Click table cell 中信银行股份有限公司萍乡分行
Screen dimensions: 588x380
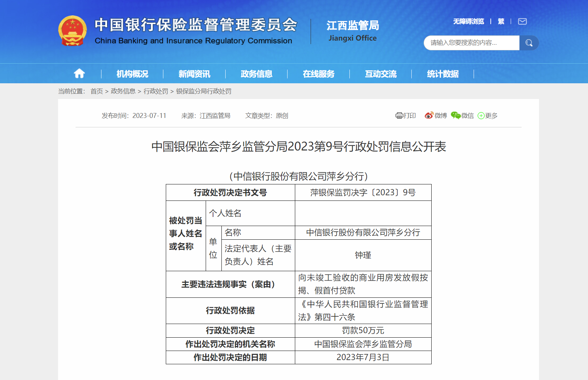(x=363, y=233)
